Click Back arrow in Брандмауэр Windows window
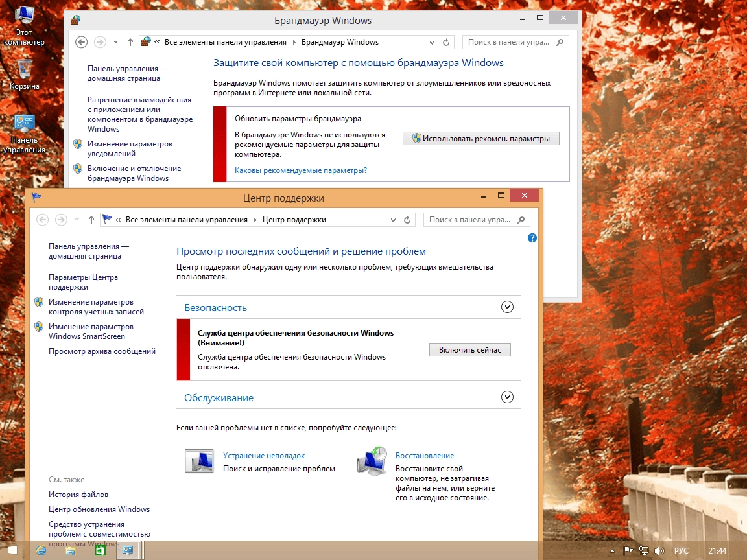 click(x=82, y=42)
